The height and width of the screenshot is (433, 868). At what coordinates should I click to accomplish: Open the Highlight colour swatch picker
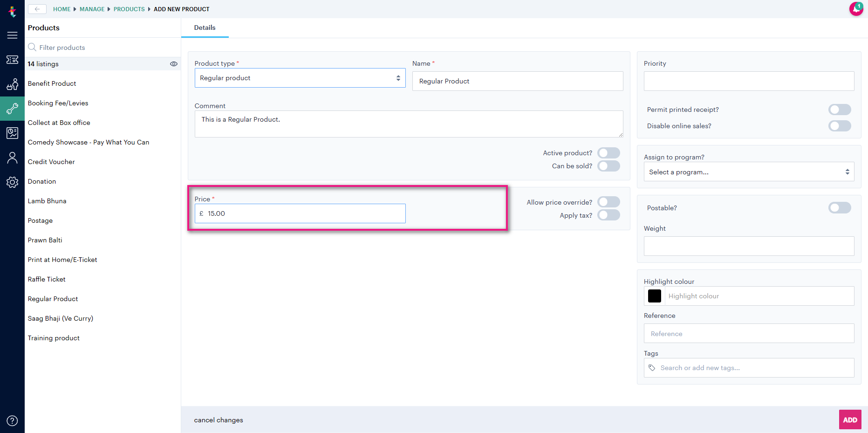(654, 296)
